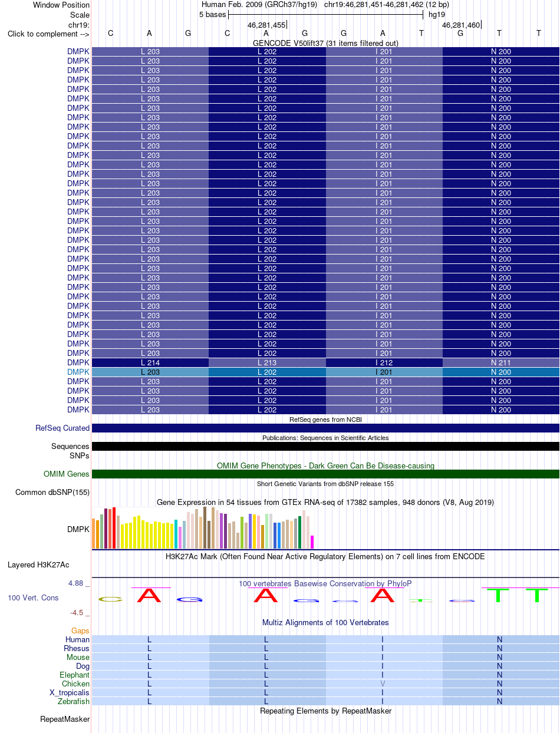This screenshot has height=733, width=560.
Task: Click the black Sequences track bar
Action: point(325,447)
